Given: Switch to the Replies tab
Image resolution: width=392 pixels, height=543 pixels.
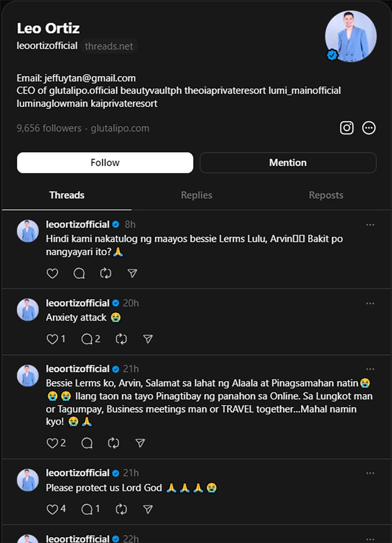Looking at the screenshot, I should click(196, 195).
